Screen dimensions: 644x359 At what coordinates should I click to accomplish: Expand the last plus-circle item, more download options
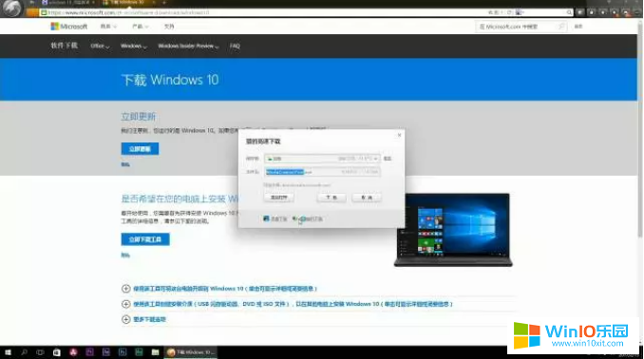pyautogui.click(x=125, y=319)
